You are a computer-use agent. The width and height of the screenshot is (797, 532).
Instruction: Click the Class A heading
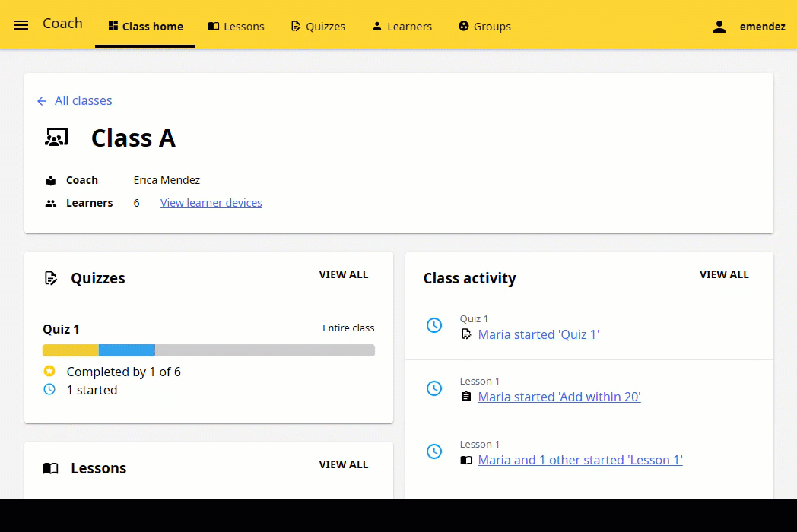133,138
